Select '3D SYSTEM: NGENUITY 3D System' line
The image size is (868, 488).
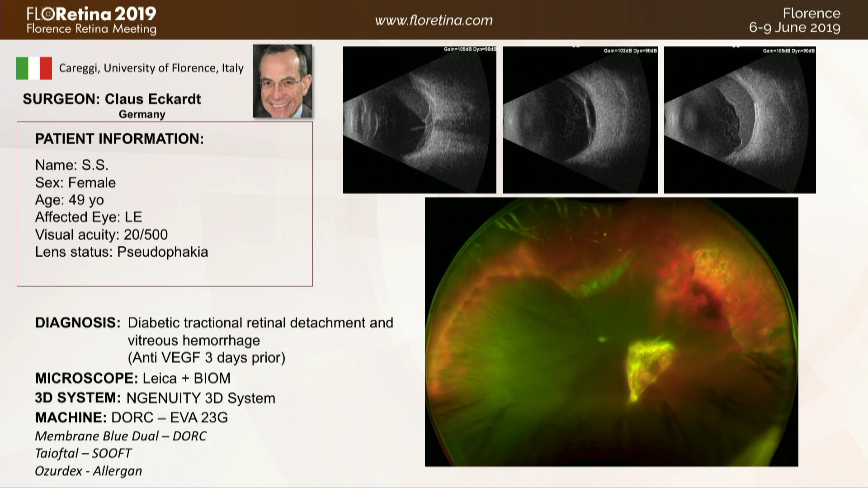[155, 398]
